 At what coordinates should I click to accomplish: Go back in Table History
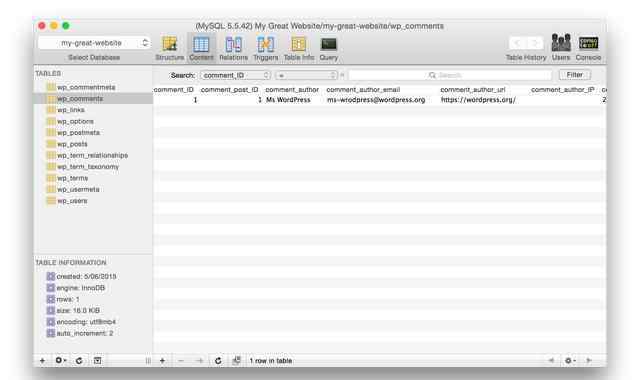(517, 43)
